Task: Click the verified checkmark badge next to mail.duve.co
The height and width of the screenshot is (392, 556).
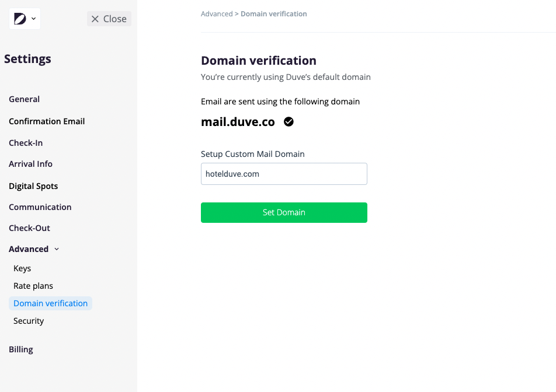Action: click(289, 122)
